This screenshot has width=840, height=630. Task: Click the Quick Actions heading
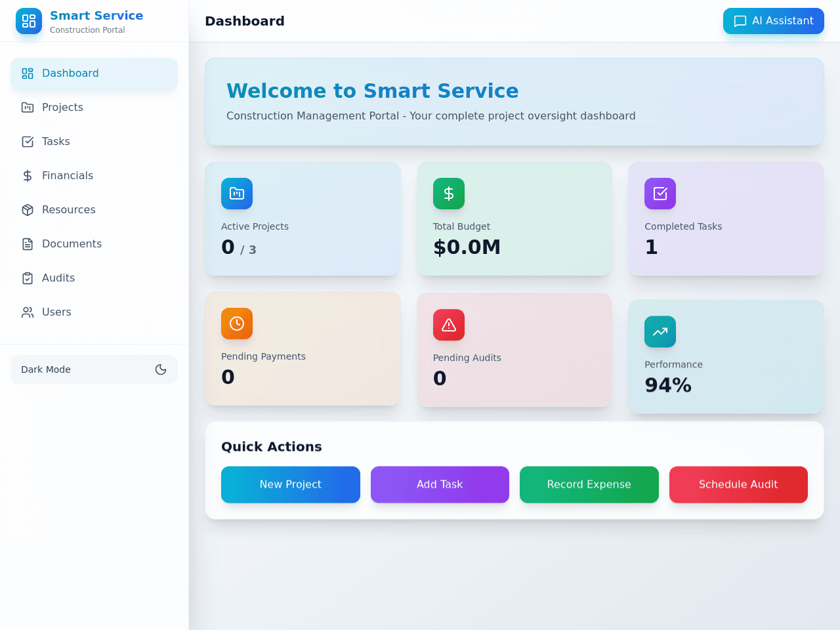(272, 447)
